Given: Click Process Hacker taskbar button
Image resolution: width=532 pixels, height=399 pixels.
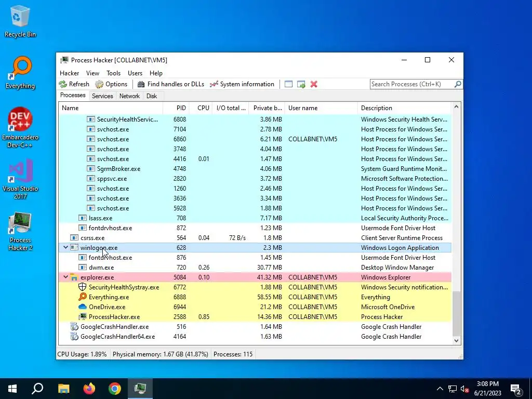Looking at the screenshot, I should (140, 389).
